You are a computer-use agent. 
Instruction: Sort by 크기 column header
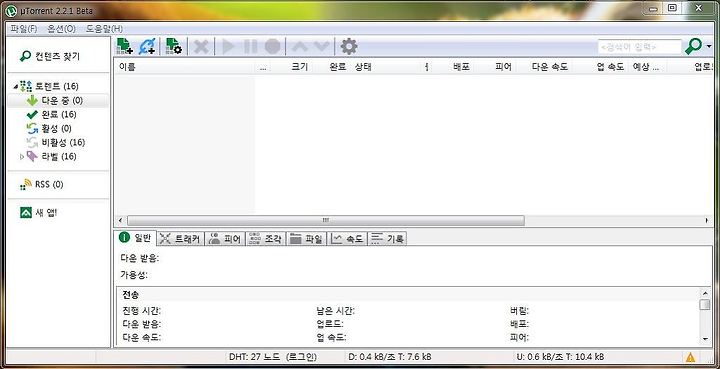[292, 67]
